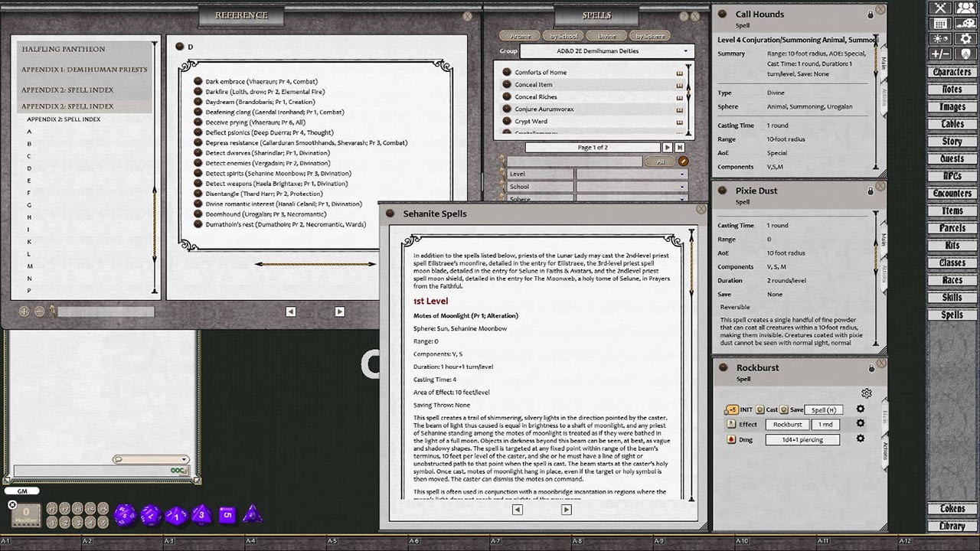The width and height of the screenshot is (980, 551).
Task: Click the Reference zoom-out minus icon
Action: coord(38,311)
